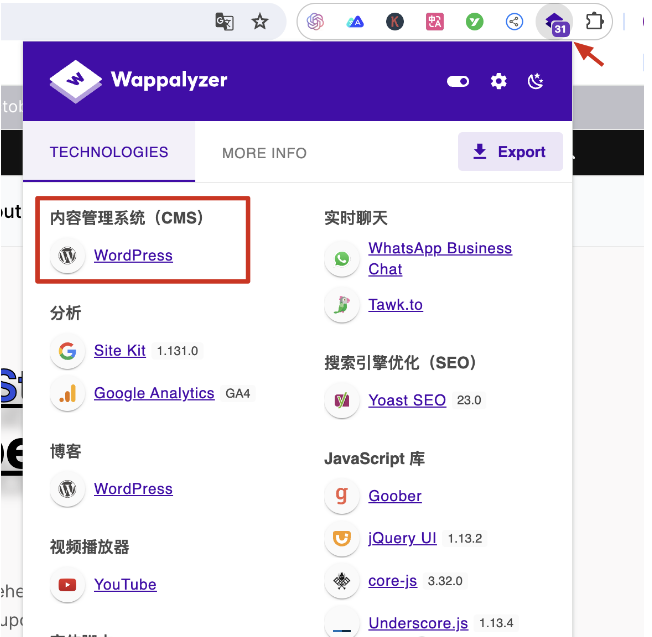Screen dimensions: 652x637
Task: Open the WordPress link under the blog category
Action: pyautogui.click(x=133, y=489)
